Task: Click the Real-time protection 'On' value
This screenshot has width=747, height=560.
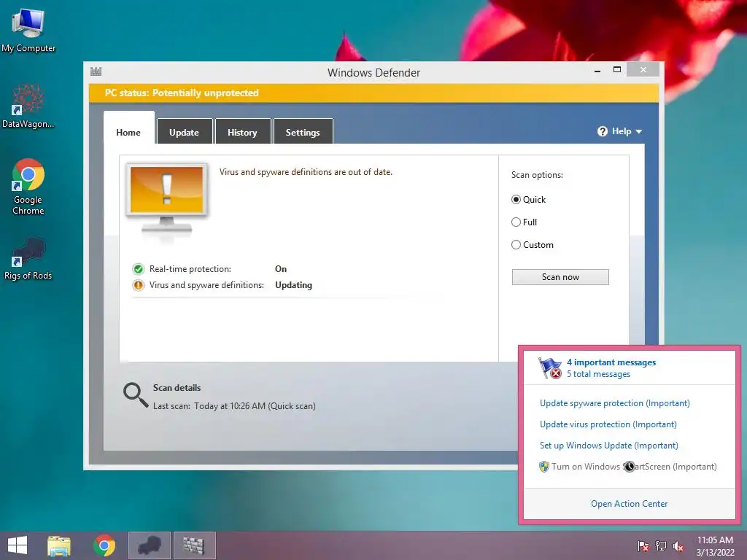Action: pyautogui.click(x=281, y=269)
